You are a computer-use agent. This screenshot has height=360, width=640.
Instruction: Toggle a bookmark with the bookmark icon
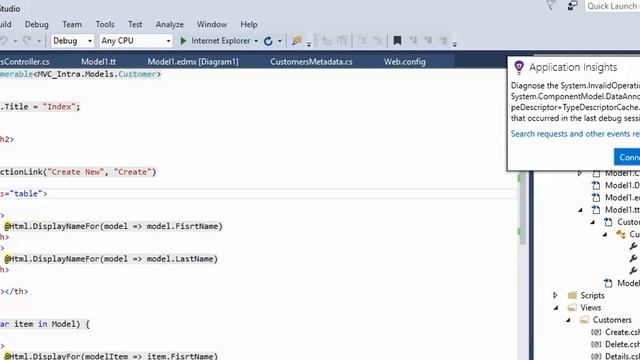tap(397, 40)
